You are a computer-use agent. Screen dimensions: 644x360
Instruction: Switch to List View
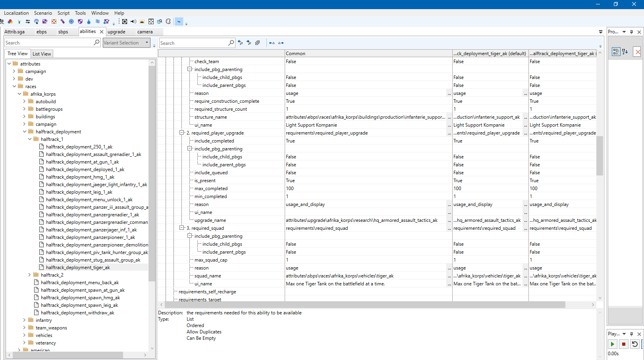tap(42, 54)
